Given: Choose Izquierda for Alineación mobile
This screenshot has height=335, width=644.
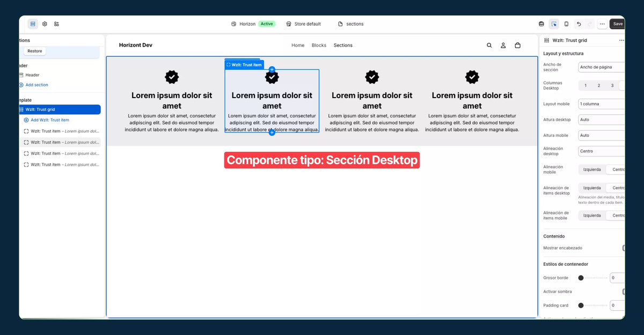Looking at the screenshot, I should click(x=592, y=170).
